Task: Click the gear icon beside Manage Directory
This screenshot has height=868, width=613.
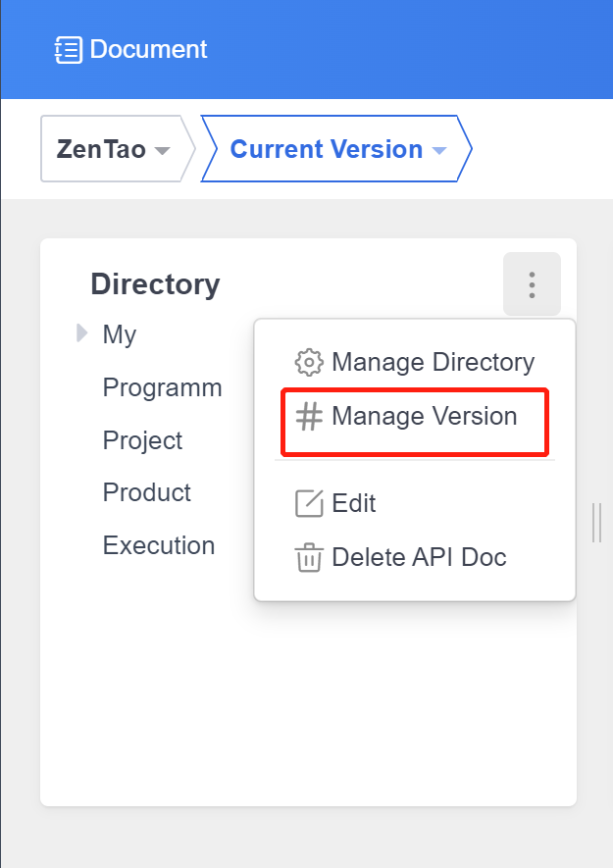Action: click(309, 362)
